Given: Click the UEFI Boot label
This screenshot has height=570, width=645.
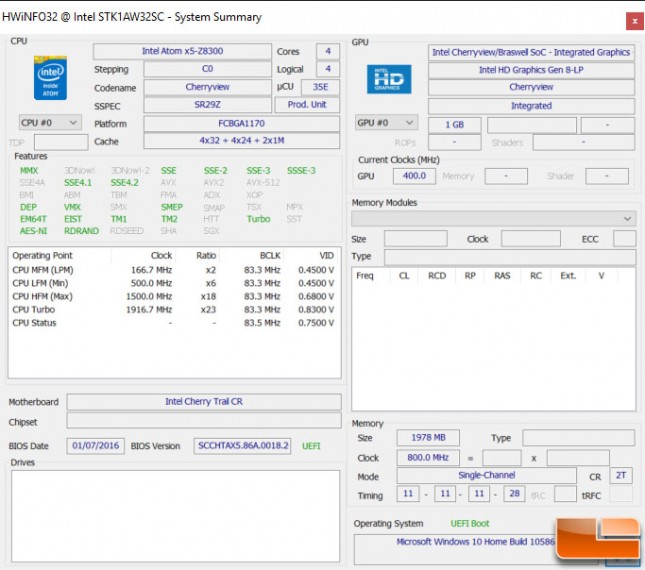Looking at the screenshot, I should click(x=470, y=524).
